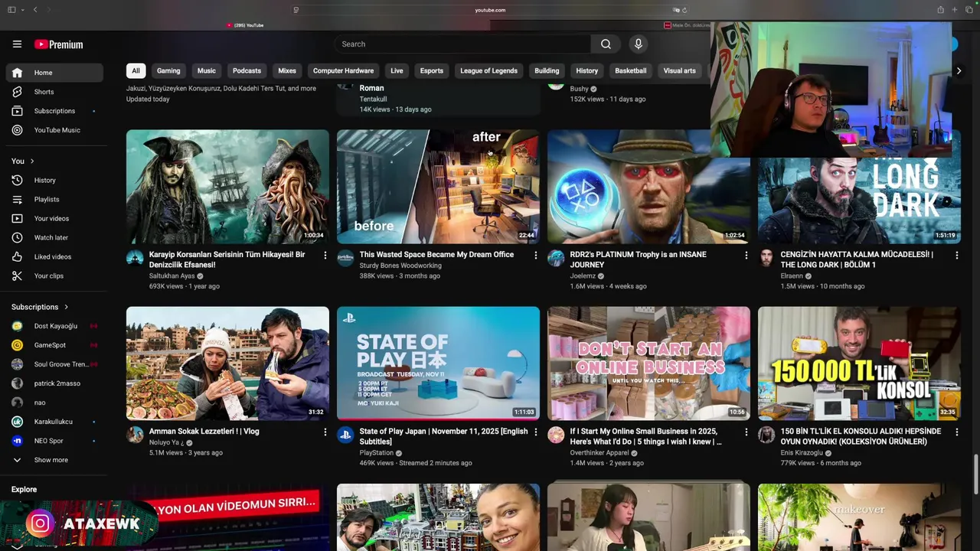This screenshot has width=980, height=551.
Task: Select the Mixes filter chip
Action: pyautogui.click(x=287, y=71)
